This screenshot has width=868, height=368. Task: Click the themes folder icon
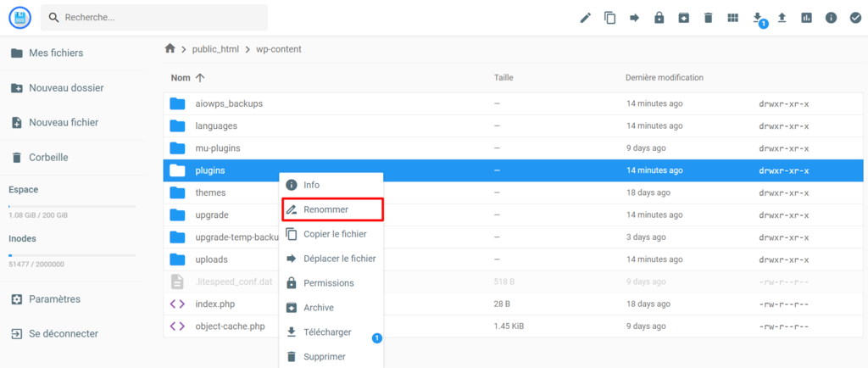[x=177, y=192]
